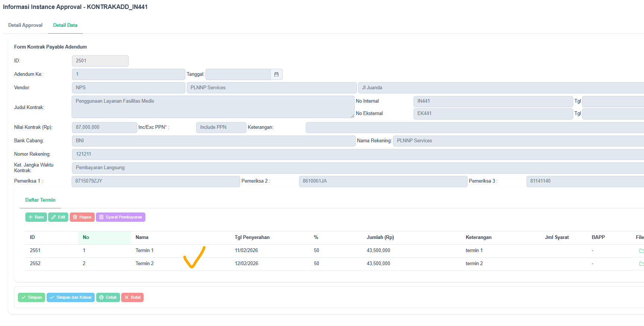Sort by Tgl Penyerahan column header

coord(252,237)
